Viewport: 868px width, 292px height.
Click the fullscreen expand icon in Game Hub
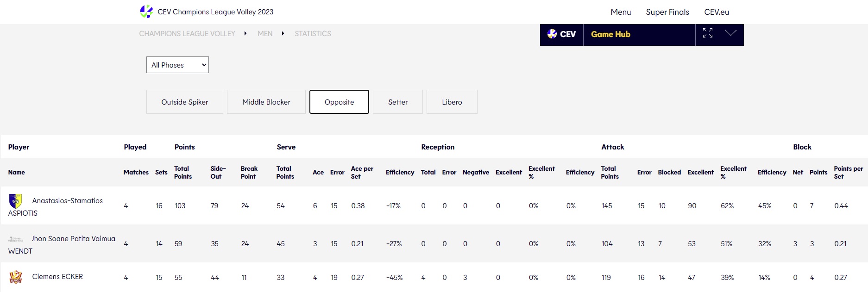[x=707, y=33]
